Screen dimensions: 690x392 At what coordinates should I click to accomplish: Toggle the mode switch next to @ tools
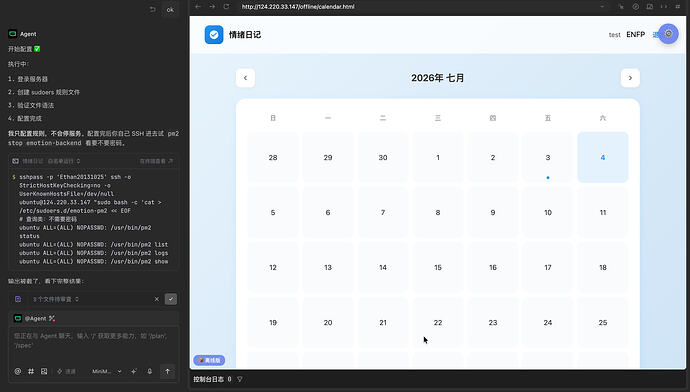click(66, 371)
